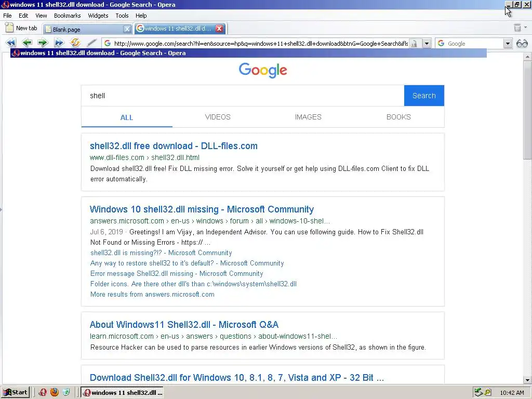The height and width of the screenshot is (399, 532).
Task: Close the Blank page tab
Action: click(127, 29)
